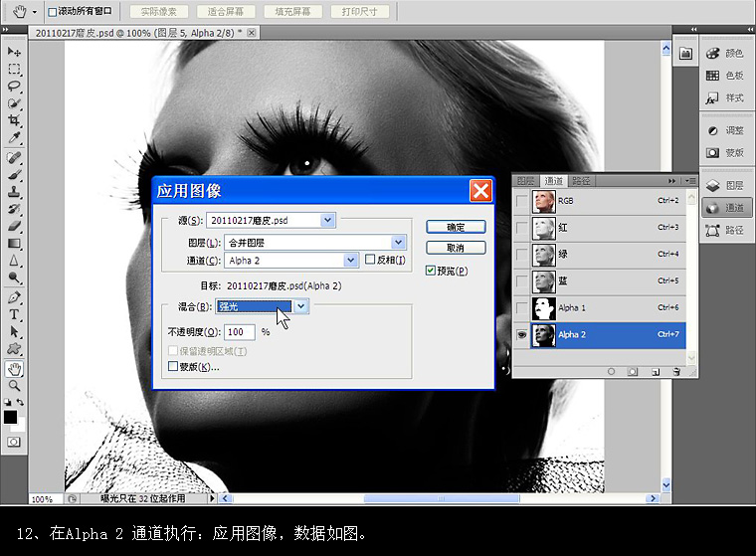Image resolution: width=756 pixels, height=556 pixels.
Task: Uncheck the Preview checkbox
Action: click(x=431, y=271)
